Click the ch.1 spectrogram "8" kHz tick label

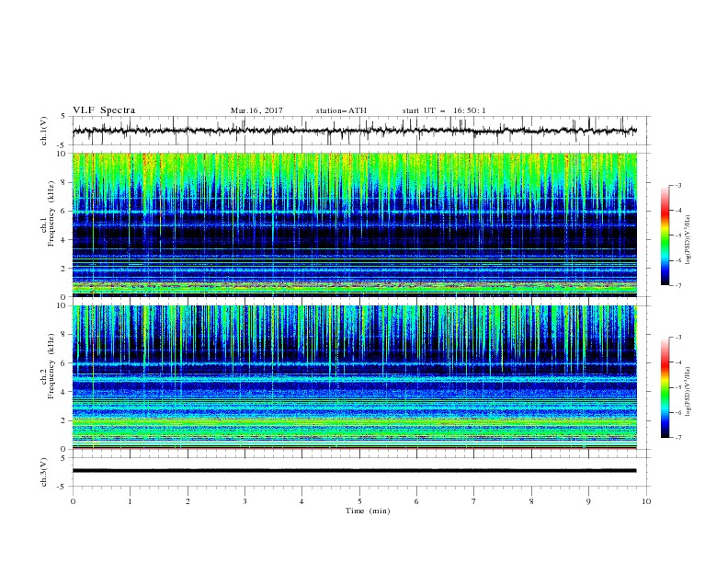[63, 182]
